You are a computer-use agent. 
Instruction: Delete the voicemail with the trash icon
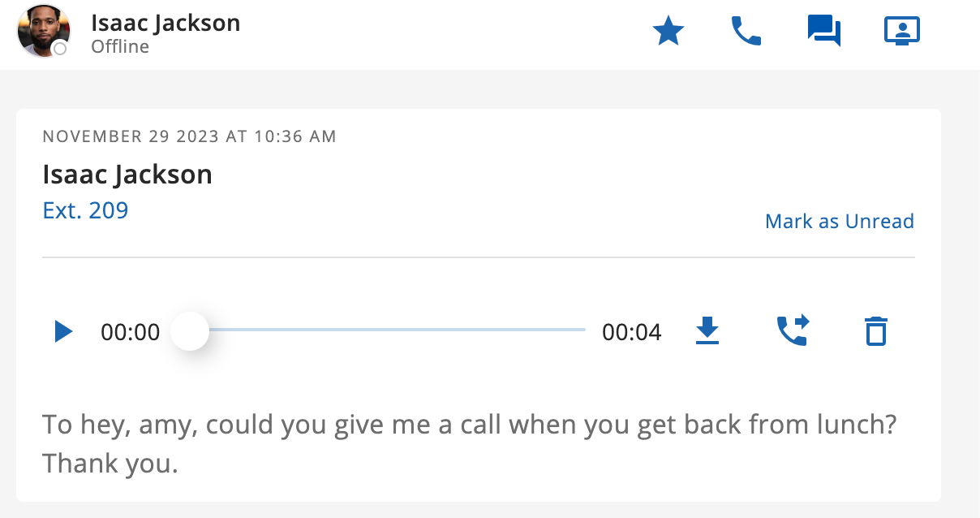pos(875,331)
